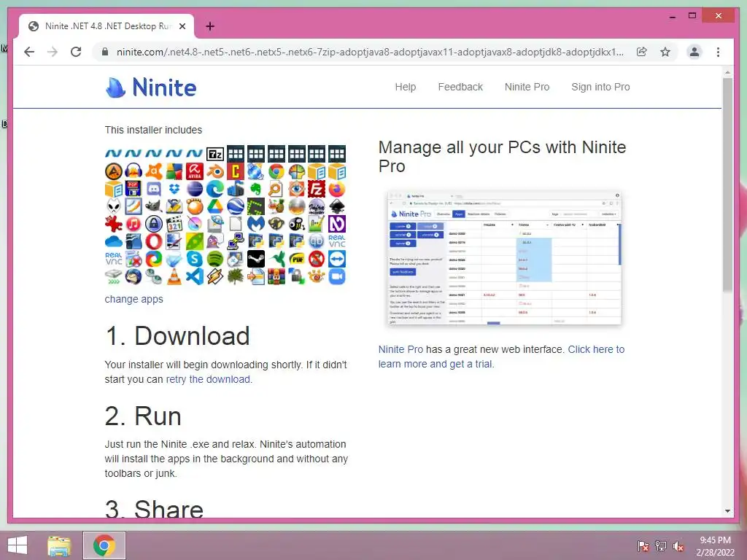
Task: Go back using browser back arrow
Action: [29, 52]
